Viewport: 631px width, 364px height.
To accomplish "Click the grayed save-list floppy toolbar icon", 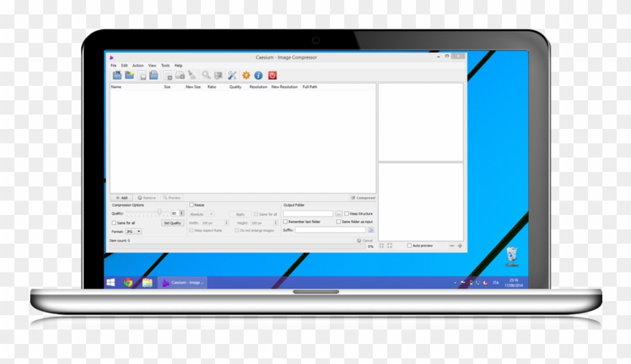I will 142,75.
